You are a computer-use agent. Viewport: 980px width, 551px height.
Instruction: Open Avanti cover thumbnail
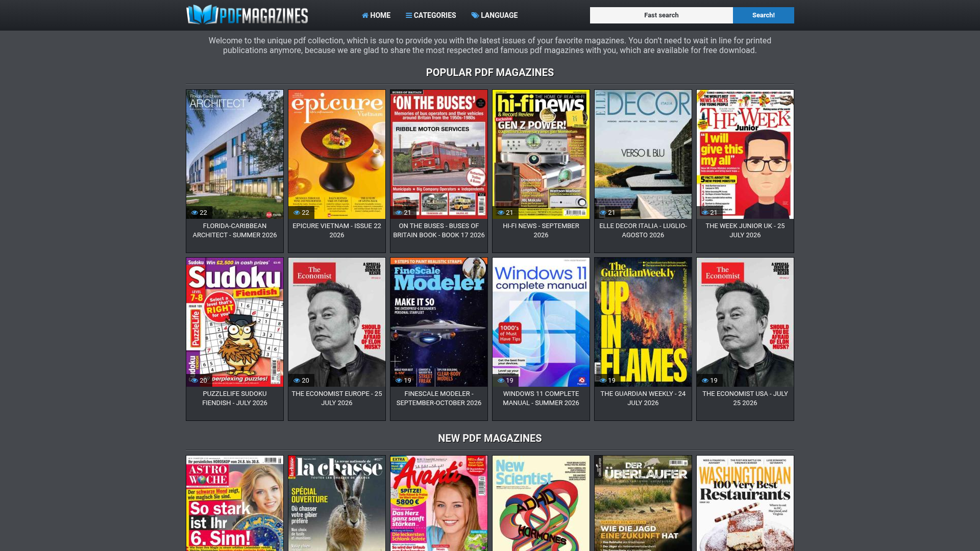pyautogui.click(x=439, y=504)
